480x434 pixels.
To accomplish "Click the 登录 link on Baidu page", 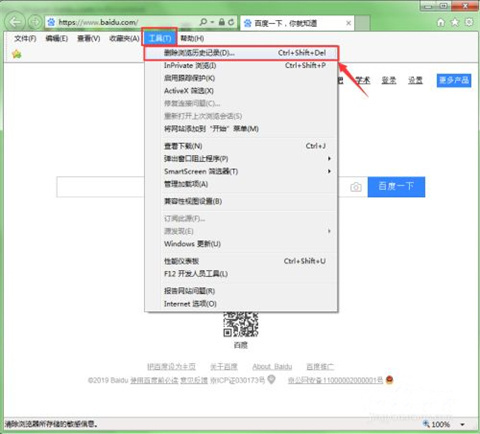I will [389, 80].
